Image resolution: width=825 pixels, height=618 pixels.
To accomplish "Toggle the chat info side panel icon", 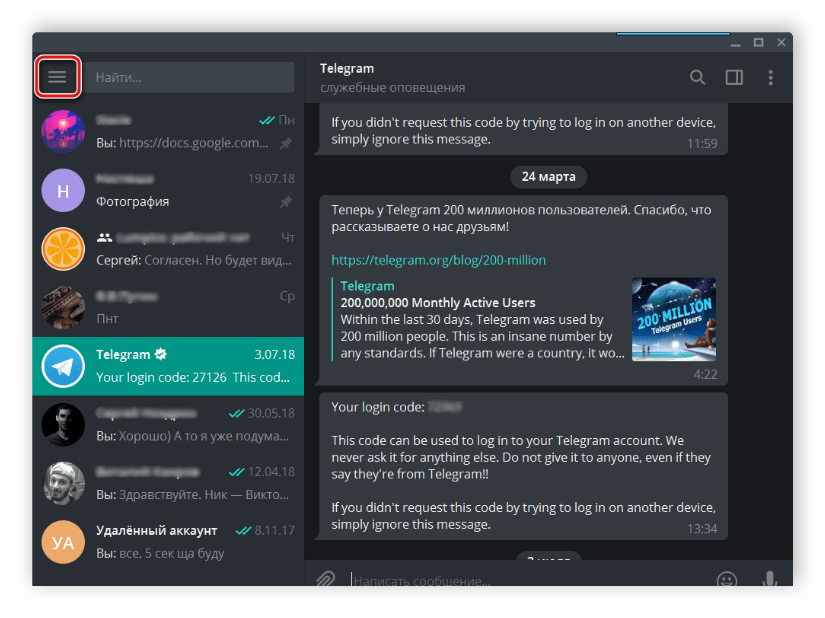I will pyautogui.click(x=734, y=77).
